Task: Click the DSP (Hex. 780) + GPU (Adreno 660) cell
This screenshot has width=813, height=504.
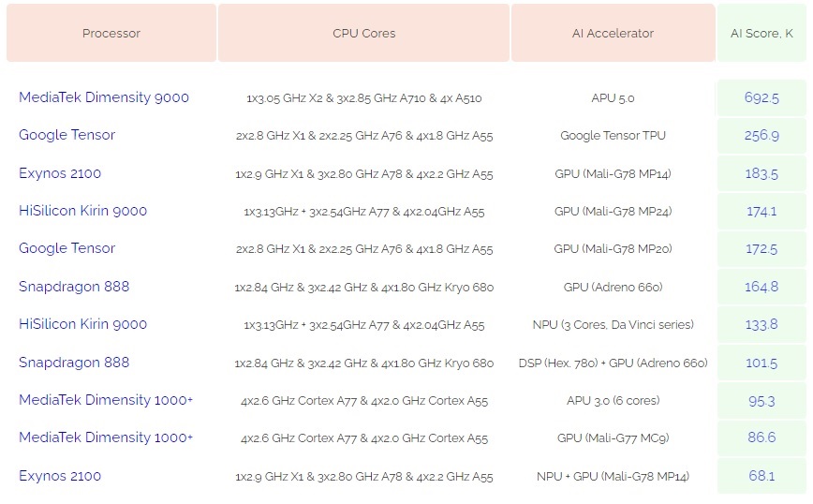Action: coord(613,363)
